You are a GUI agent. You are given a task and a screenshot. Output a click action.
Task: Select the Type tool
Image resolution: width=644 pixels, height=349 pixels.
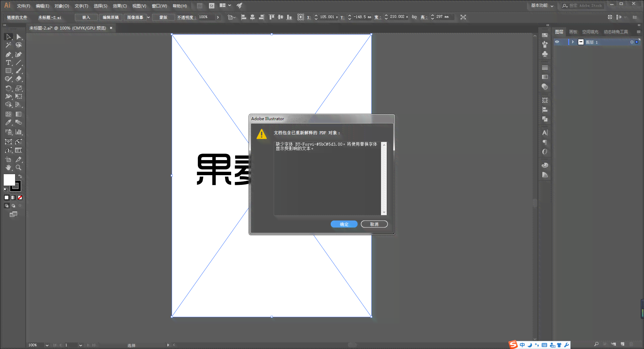[x=8, y=63]
